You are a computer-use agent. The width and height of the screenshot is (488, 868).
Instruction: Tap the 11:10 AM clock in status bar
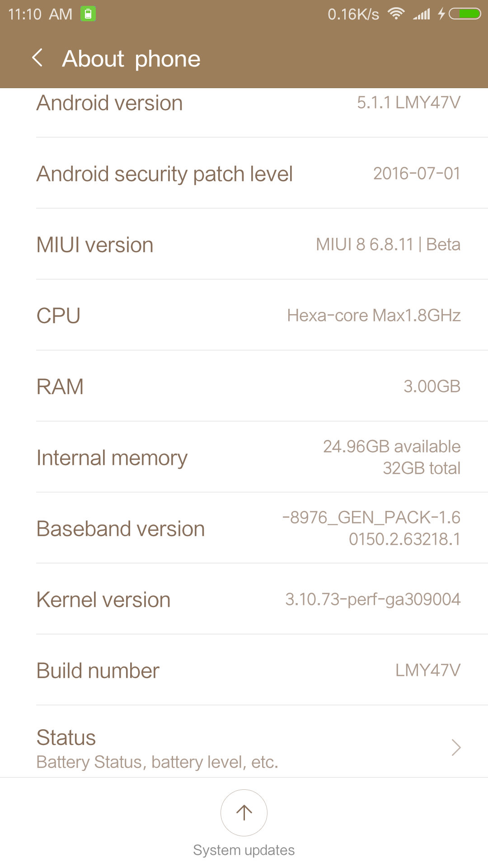point(40,14)
